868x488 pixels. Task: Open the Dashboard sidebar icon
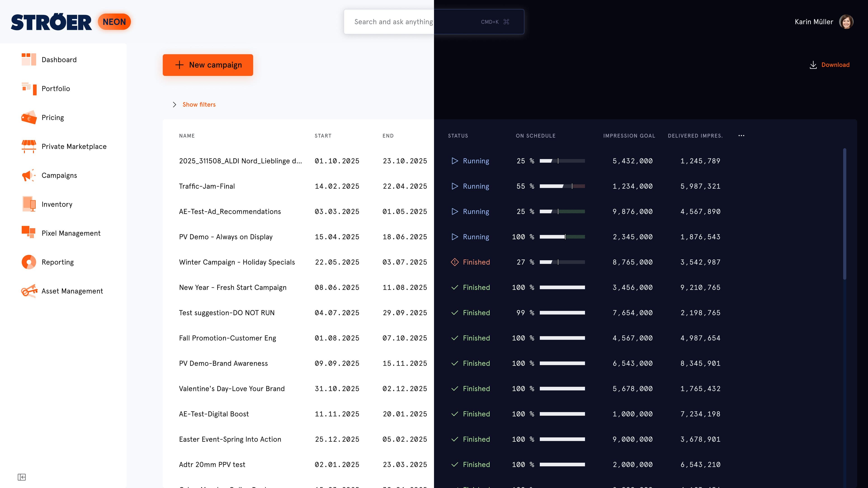coord(29,59)
